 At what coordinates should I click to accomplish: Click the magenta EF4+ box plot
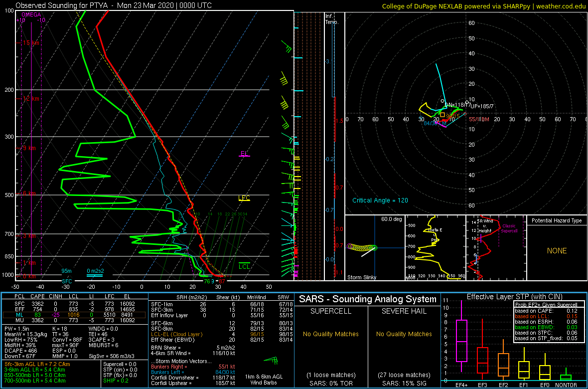pos(460,337)
